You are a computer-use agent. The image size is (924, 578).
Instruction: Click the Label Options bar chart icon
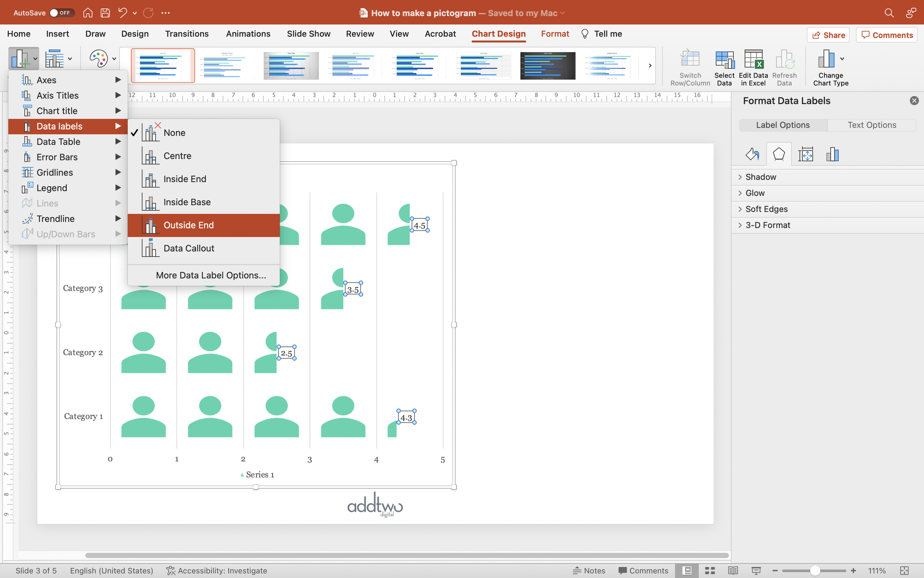832,155
